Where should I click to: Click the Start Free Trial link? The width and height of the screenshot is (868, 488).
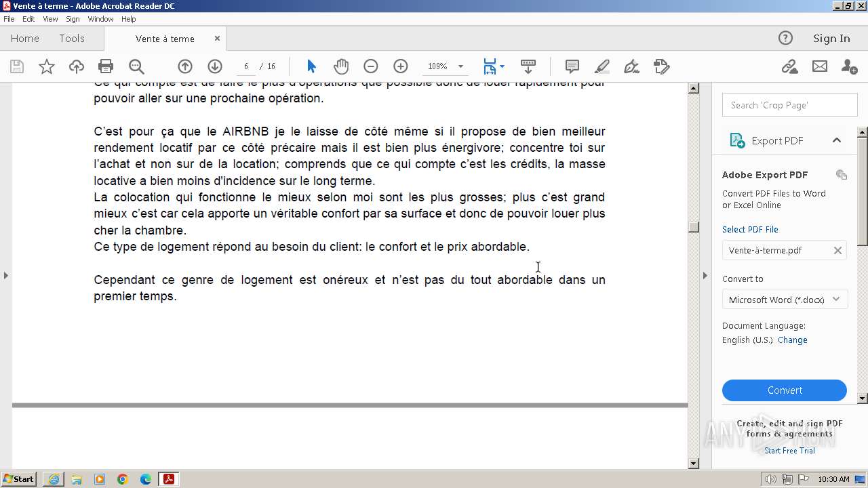click(789, 451)
